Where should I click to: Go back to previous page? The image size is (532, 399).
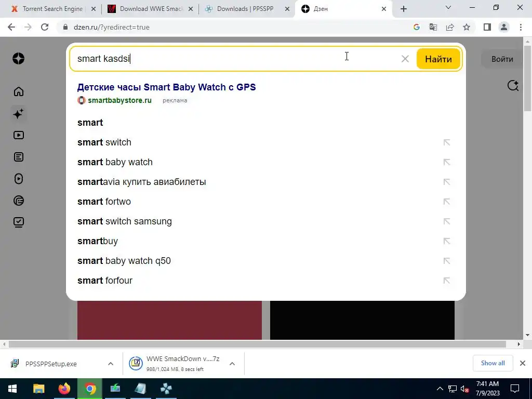[x=11, y=27]
